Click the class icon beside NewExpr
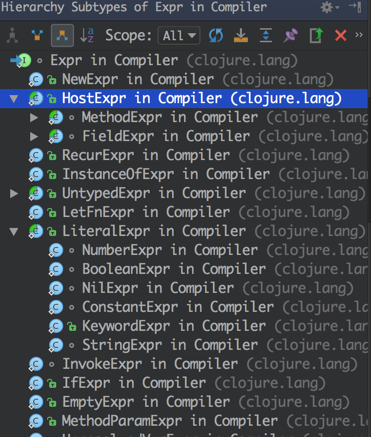The width and height of the screenshot is (371, 437). tap(36, 80)
